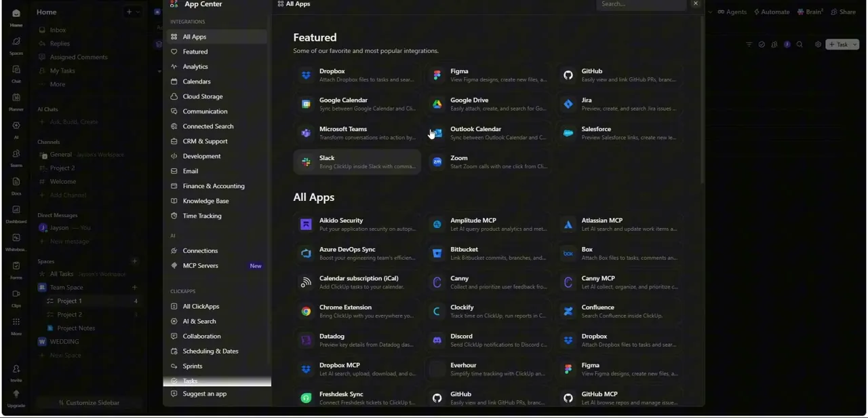Open My Tasks in sidebar
This screenshot has height=418, width=868.
tap(90, 71)
